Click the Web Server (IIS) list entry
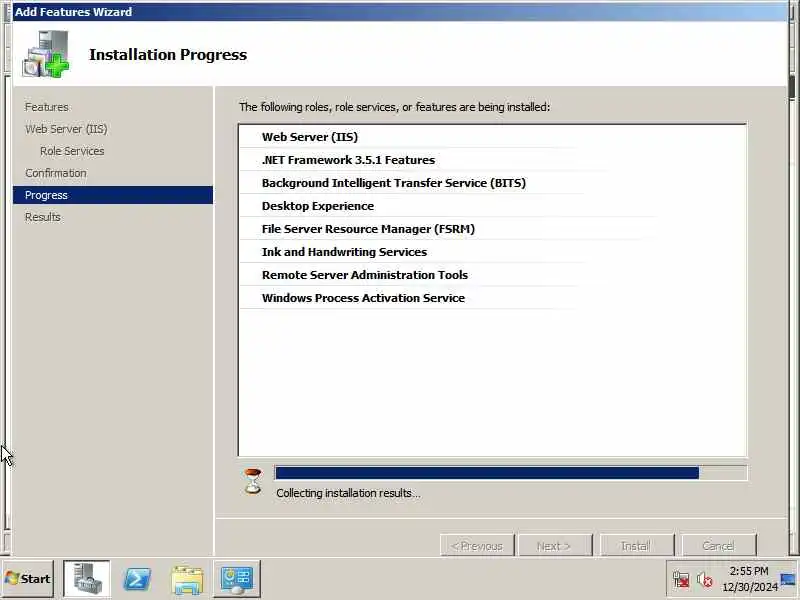This screenshot has width=800, height=600. pyautogui.click(x=310, y=137)
